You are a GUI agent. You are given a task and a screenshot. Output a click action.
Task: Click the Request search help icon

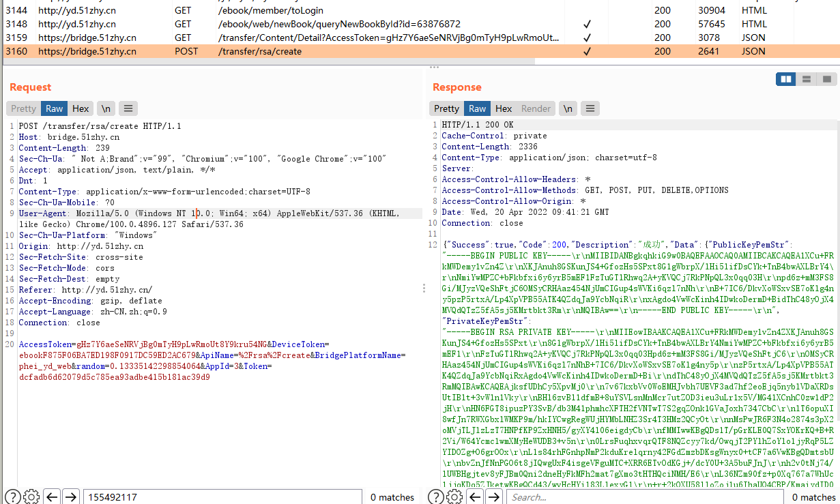click(x=12, y=496)
